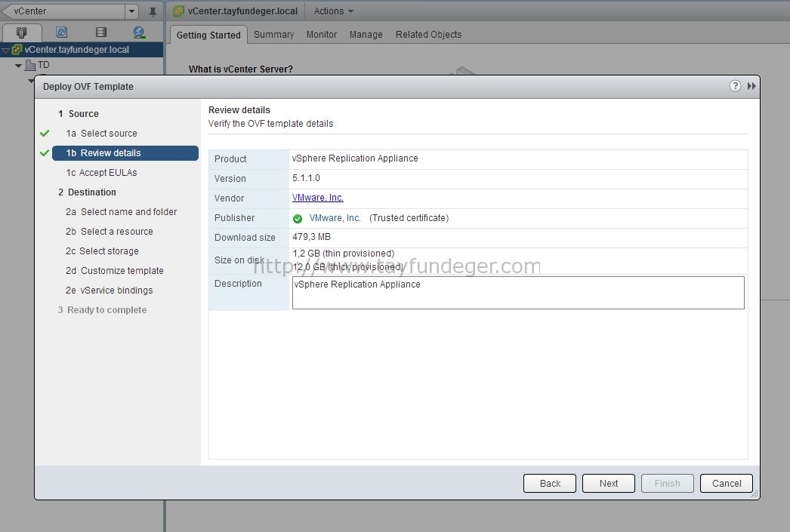Click the double-arrow minimize icon in dialog header
The height and width of the screenshot is (532, 790).
coord(751,86)
